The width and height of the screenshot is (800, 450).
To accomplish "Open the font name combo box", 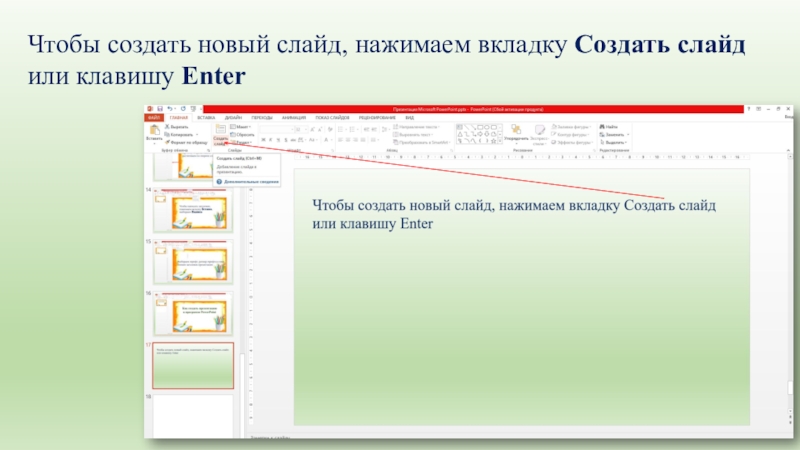I will coord(277,130).
